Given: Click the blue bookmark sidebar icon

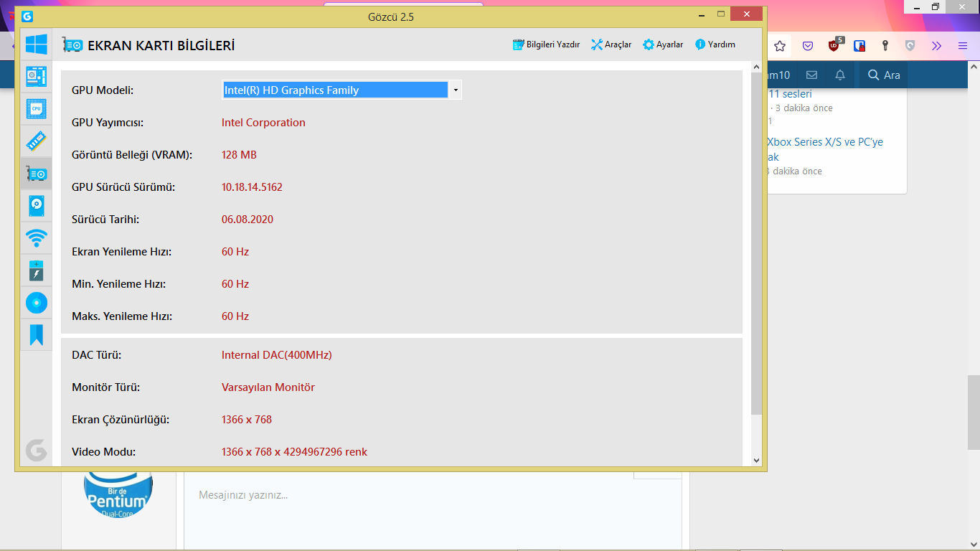Looking at the screenshot, I should tap(36, 335).
